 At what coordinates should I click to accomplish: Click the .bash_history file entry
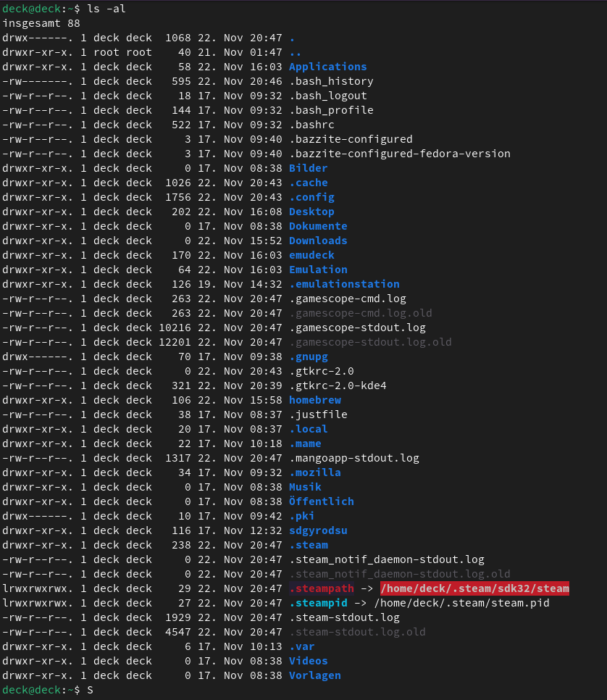(x=331, y=81)
